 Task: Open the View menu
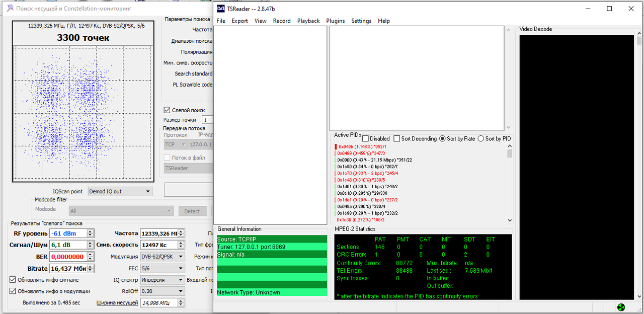tap(261, 21)
